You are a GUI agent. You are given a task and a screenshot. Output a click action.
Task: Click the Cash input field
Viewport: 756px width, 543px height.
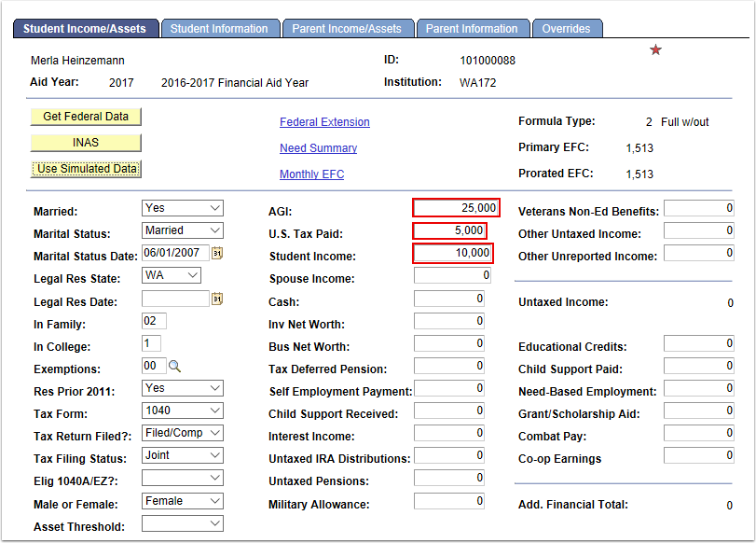tap(449, 299)
